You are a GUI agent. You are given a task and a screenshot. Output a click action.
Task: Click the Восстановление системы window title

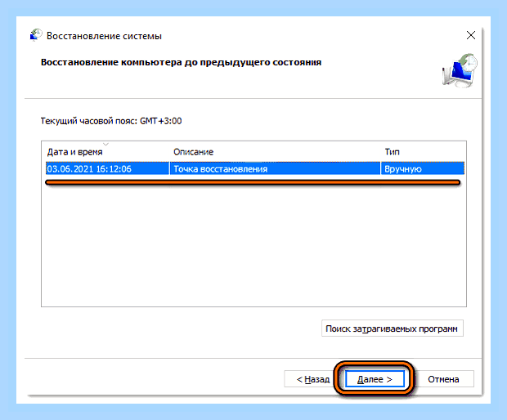point(104,36)
